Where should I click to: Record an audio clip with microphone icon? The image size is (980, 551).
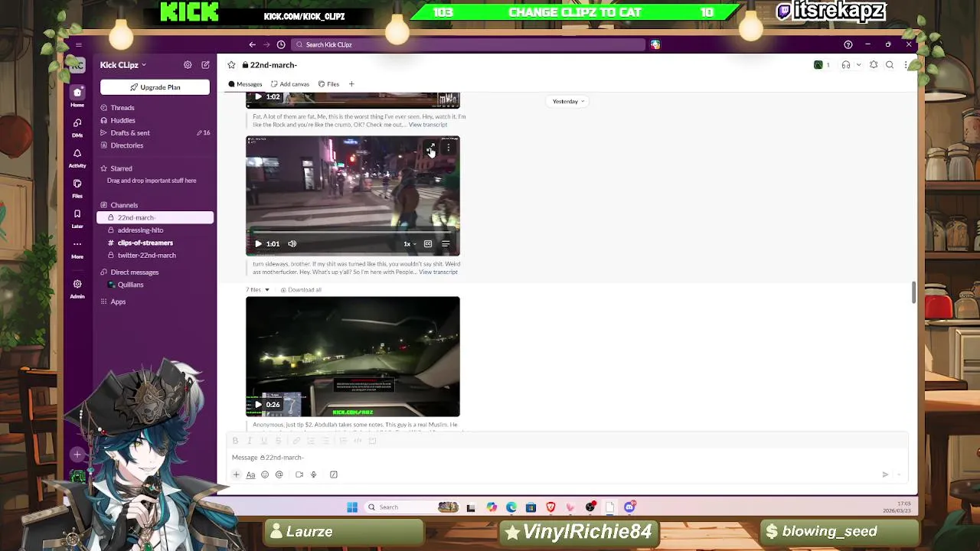313,474
